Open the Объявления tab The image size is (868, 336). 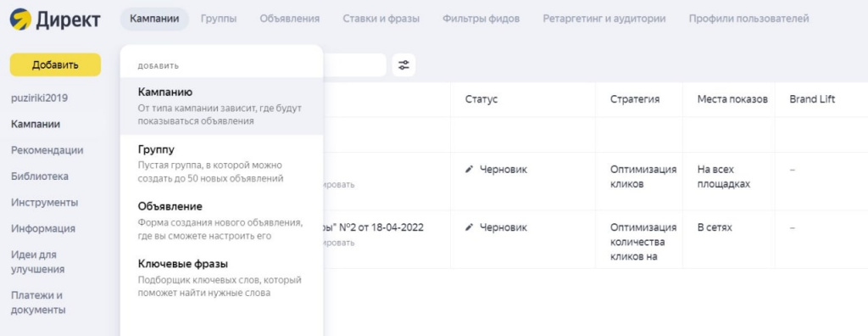pos(290,19)
